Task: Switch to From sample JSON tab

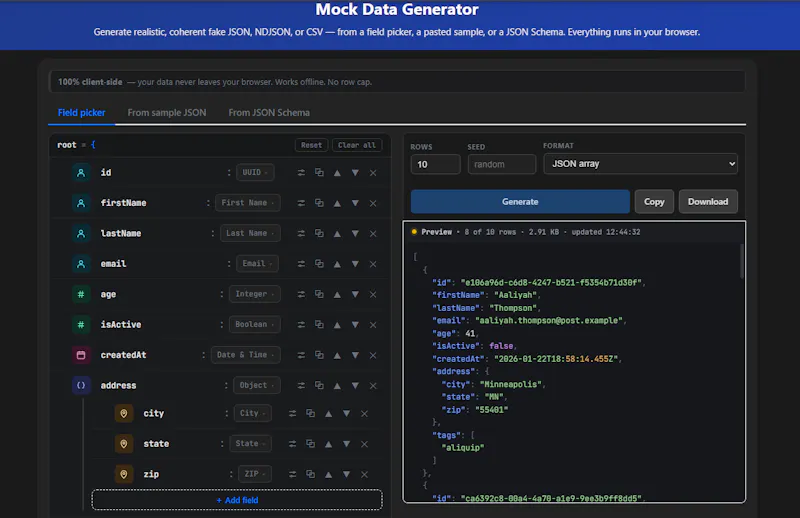Action: point(167,113)
